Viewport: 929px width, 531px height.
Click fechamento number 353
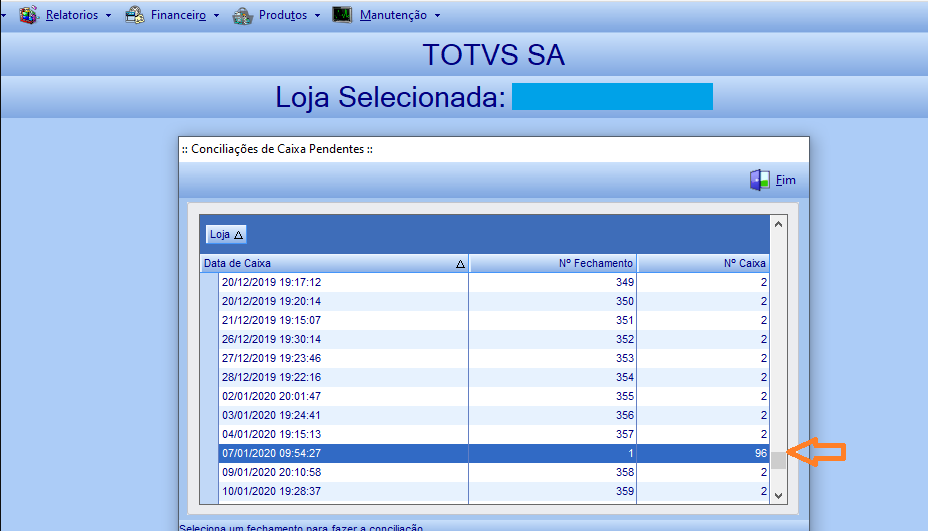[624, 358]
